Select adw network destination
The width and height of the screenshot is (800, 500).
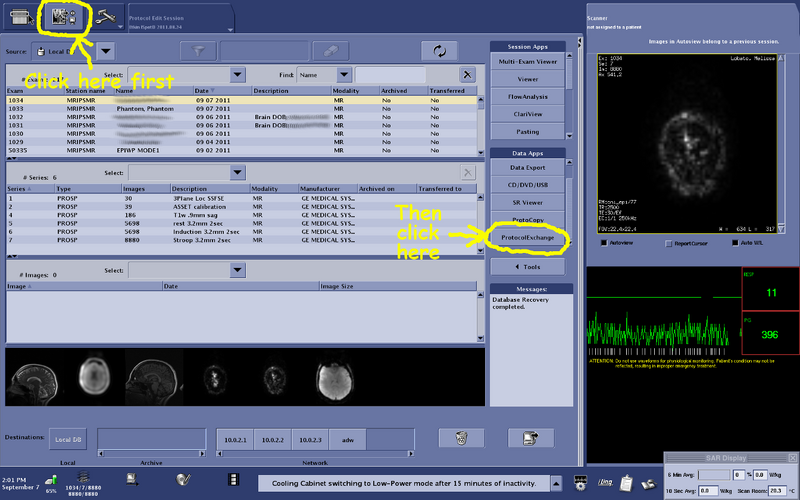[x=347, y=440]
